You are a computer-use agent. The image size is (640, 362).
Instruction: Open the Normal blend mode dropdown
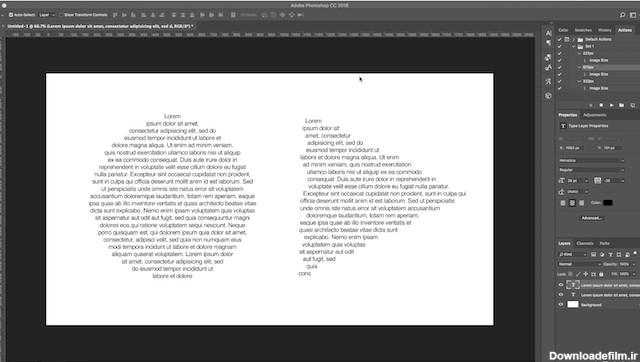click(580, 264)
